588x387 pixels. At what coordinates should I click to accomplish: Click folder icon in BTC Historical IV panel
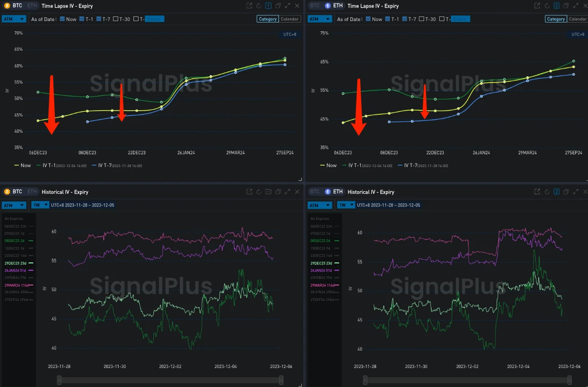(x=268, y=192)
